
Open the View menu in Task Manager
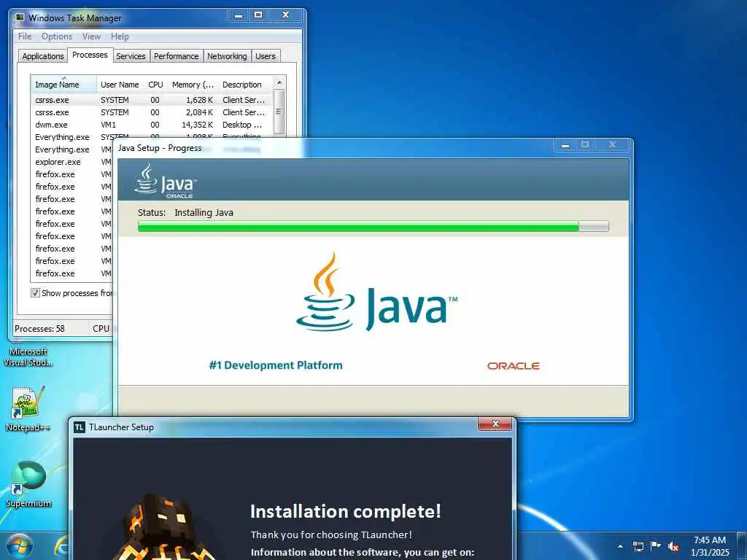pyautogui.click(x=91, y=36)
